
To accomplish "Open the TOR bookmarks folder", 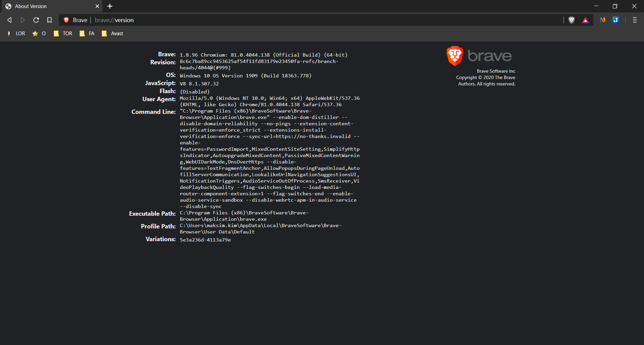I will 63,33.
